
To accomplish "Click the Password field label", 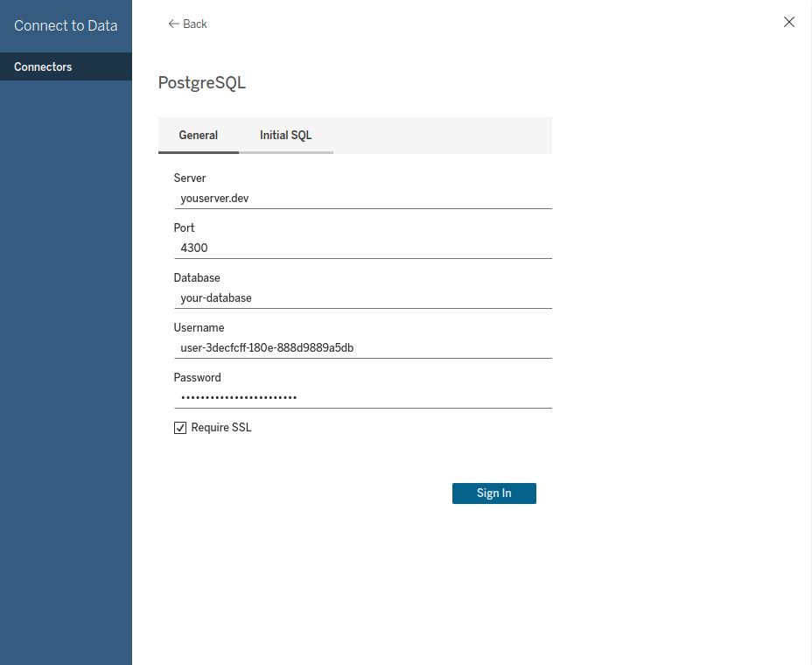I will click(197, 377).
